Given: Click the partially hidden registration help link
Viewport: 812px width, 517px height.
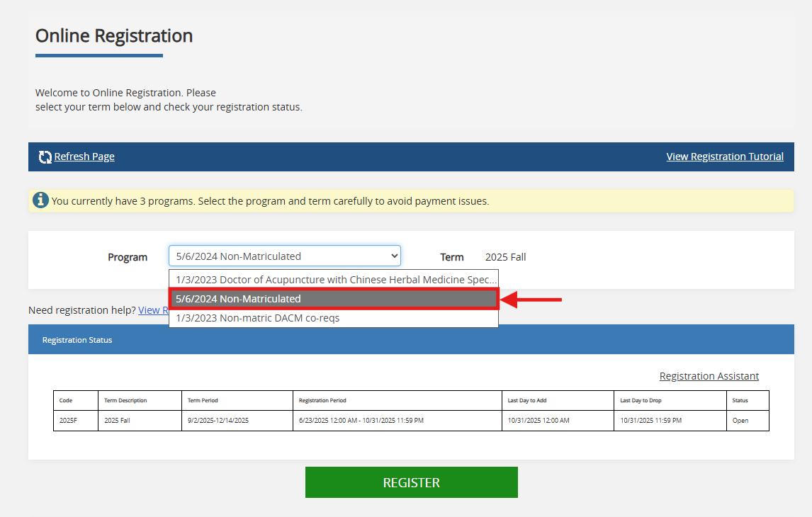Looking at the screenshot, I should (152, 310).
